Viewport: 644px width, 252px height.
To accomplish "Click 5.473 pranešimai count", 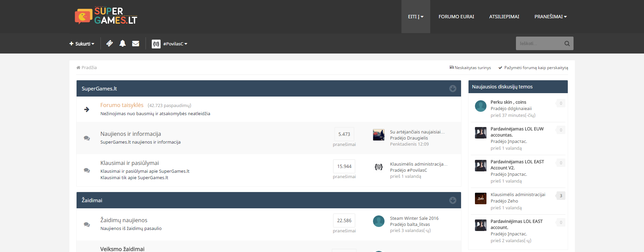I will (344, 134).
